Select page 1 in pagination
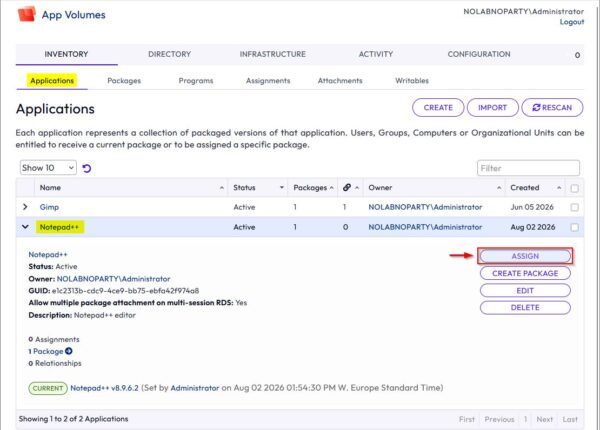This screenshot has width=600, height=430. click(x=525, y=419)
